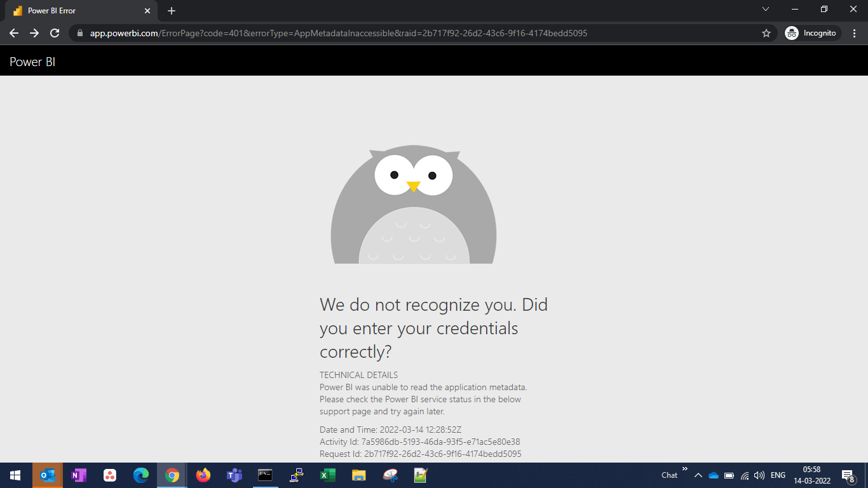Switch to the Command Prompt window
The width and height of the screenshot is (868, 488).
pos(265,475)
